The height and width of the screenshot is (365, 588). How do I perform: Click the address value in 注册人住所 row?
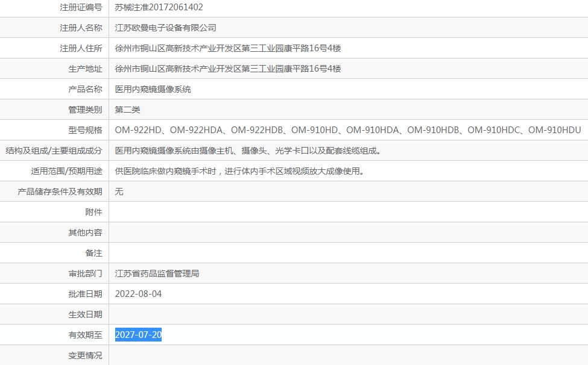click(227, 48)
